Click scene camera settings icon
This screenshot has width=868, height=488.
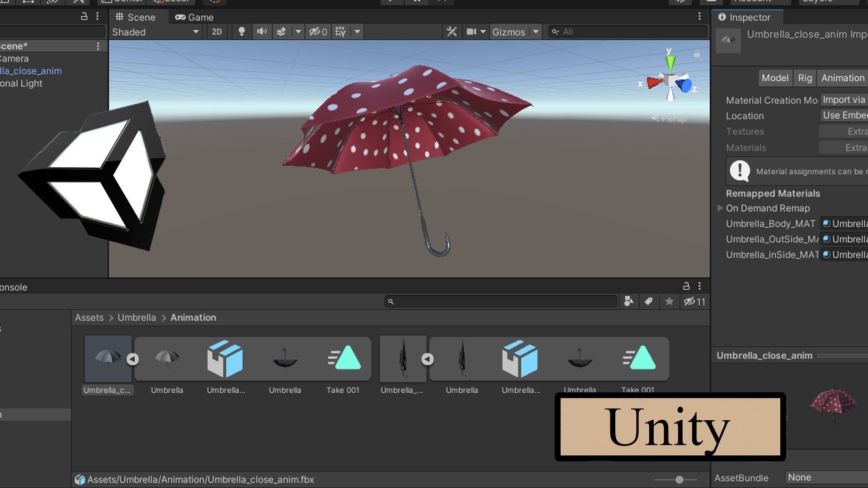472,32
